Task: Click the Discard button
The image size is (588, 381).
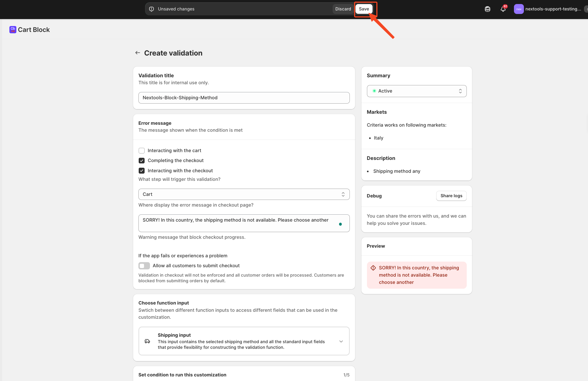Action: click(x=343, y=9)
